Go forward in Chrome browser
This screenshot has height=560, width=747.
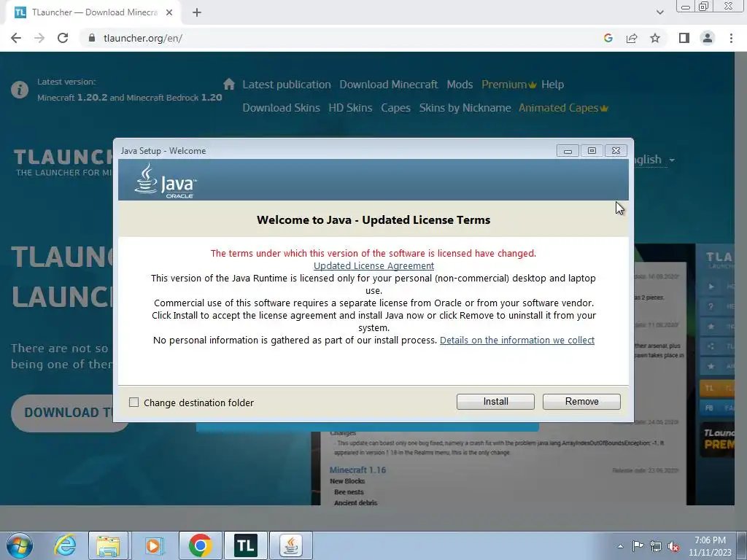39,38
